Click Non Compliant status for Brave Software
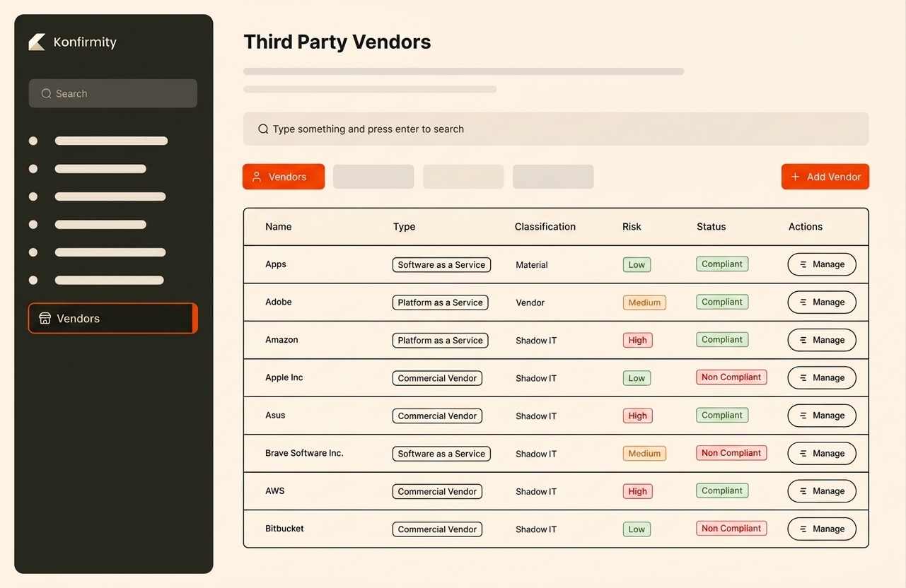This screenshot has height=588, width=906. pyautogui.click(x=731, y=453)
